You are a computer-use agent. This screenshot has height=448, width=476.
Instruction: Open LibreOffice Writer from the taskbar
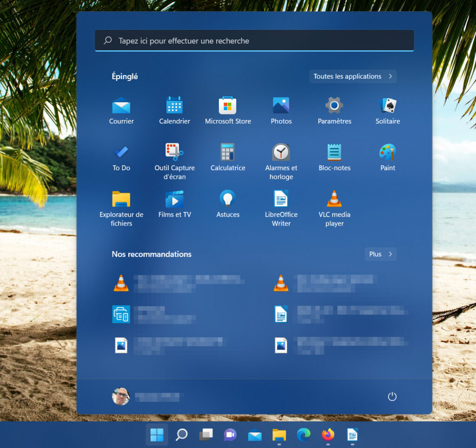352,435
